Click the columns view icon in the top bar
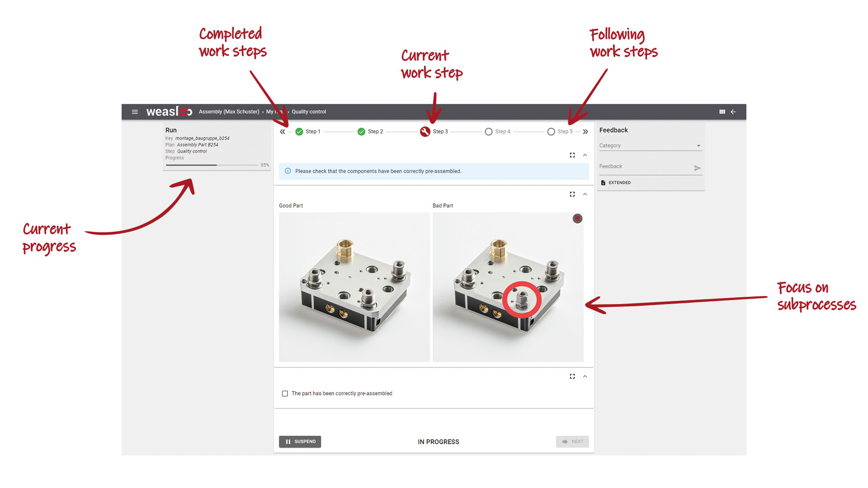The width and height of the screenshot is (868, 488). pyautogui.click(x=722, y=112)
